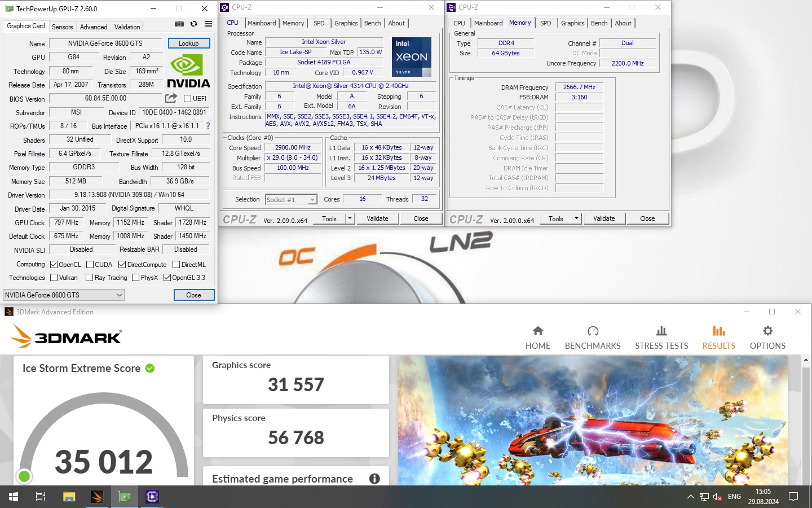
Task: Open notification center icon
Action: (x=793, y=497)
